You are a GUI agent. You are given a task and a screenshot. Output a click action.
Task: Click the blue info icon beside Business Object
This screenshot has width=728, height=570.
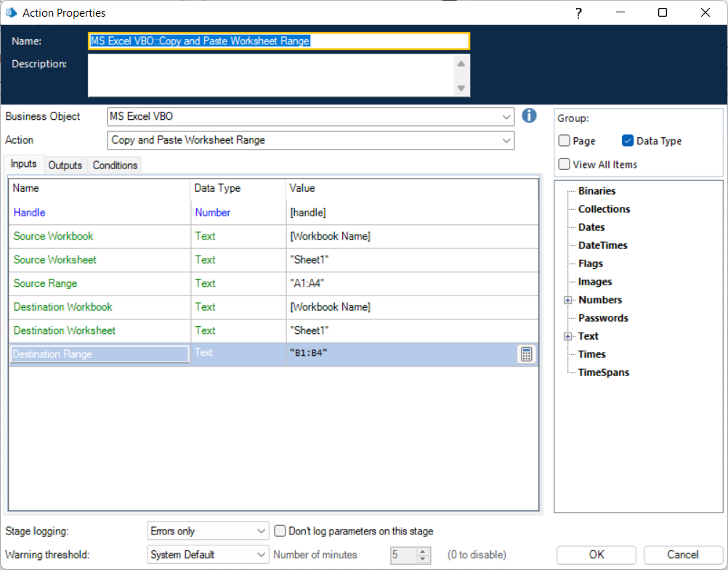[x=529, y=116]
